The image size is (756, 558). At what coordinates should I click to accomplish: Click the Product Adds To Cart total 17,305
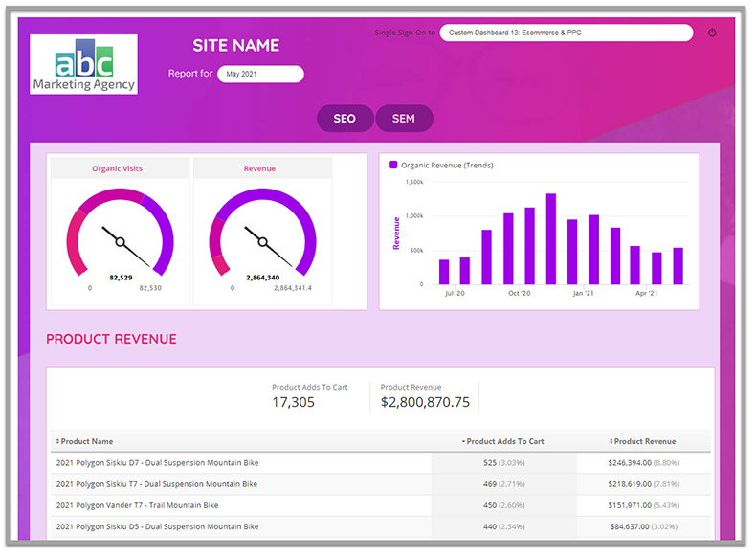[293, 402]
